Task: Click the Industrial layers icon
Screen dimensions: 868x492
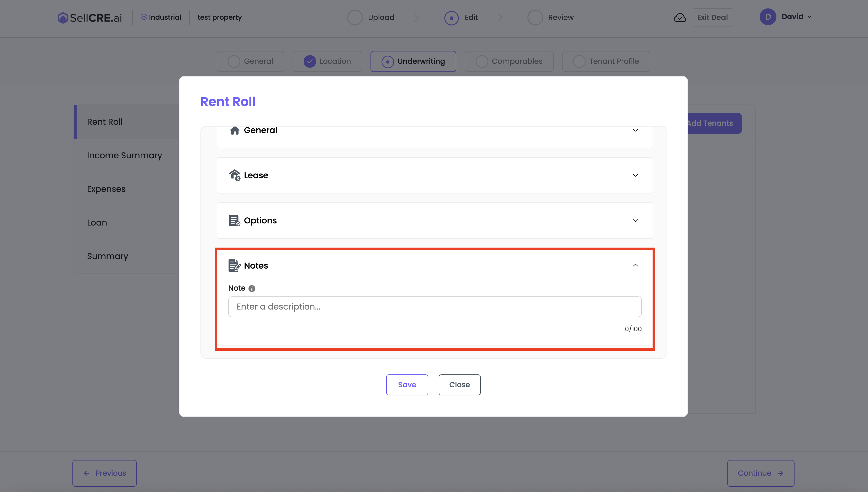Action: pyautogui.click(x=144, y=17)
